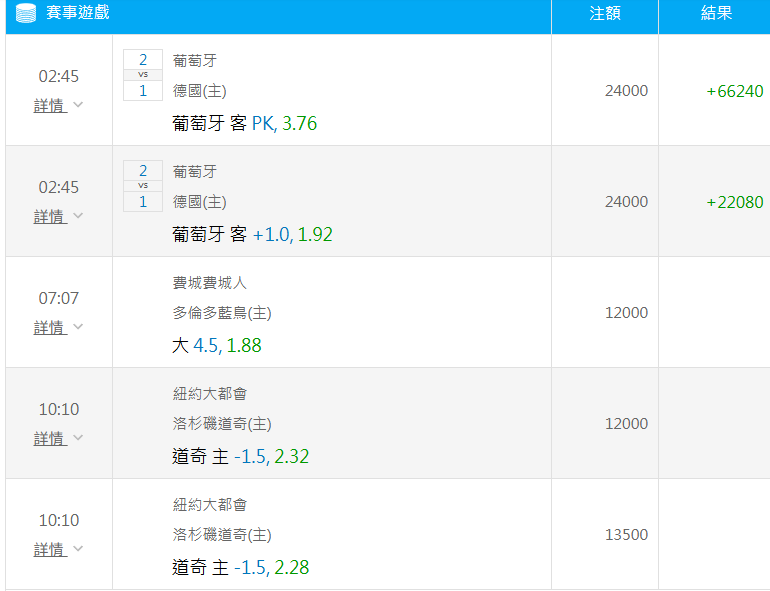Click the 注額 column header
This screenshot has width=770, height=591.
point(605,13)
